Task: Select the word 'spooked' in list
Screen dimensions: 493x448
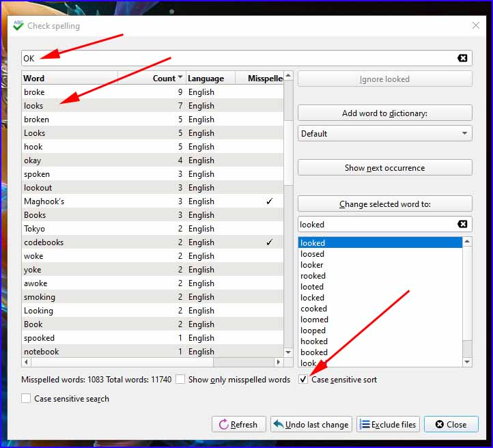Action: pos(152,338)
